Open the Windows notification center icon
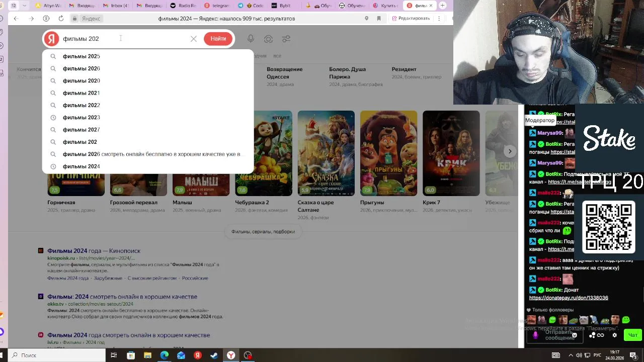 click(x=633, y=355)
